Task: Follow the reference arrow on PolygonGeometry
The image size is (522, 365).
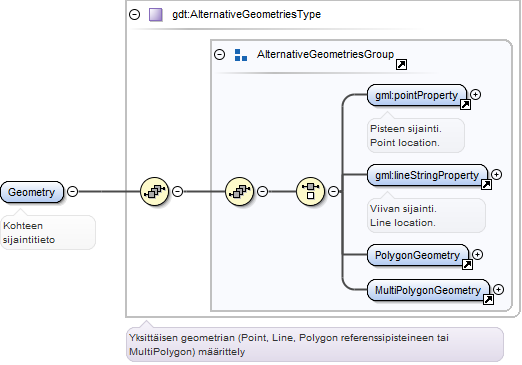Action: pos(467,265)
